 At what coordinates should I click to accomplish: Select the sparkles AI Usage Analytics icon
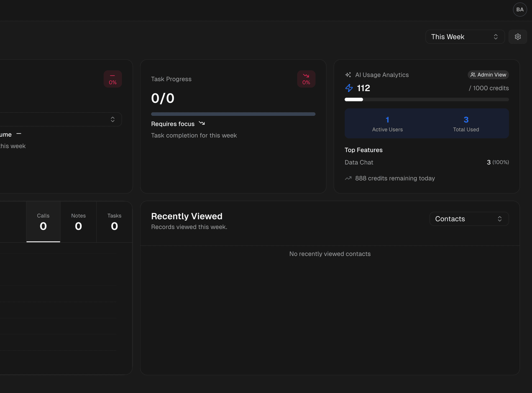[x=348, y=75]
